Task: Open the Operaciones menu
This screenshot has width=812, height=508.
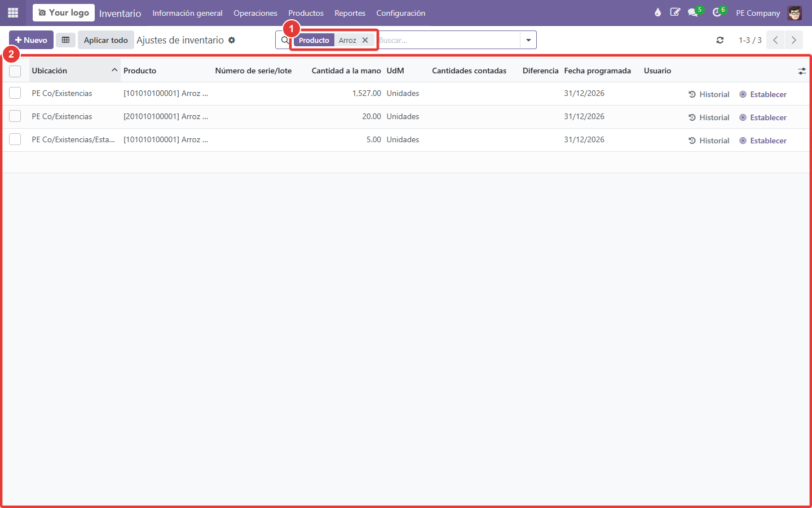Action: pos(255,13)
